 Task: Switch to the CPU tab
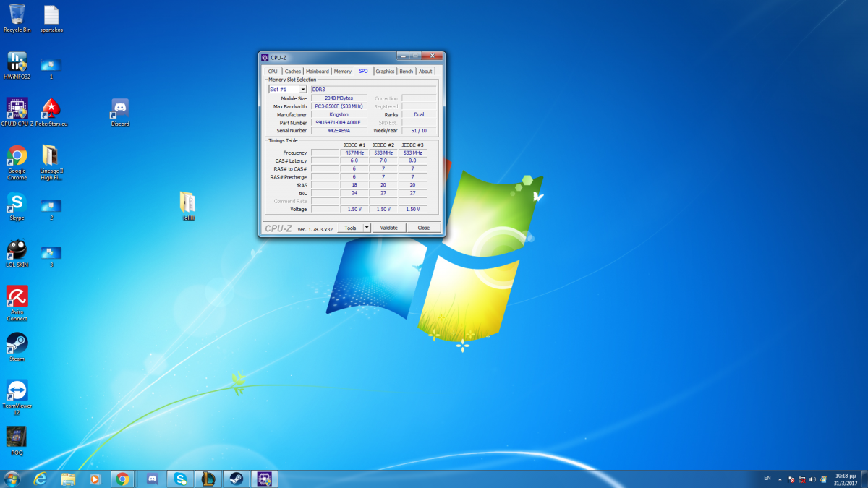click(273, 72)
